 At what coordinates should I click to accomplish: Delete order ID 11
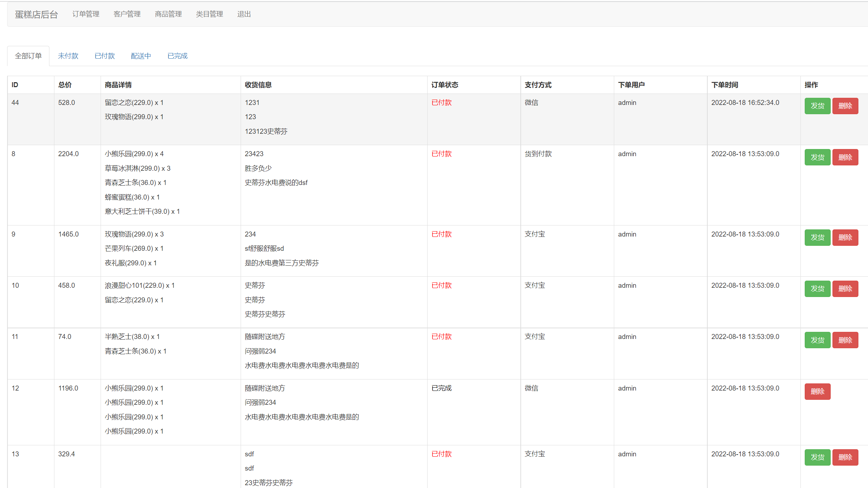point(845,340)
